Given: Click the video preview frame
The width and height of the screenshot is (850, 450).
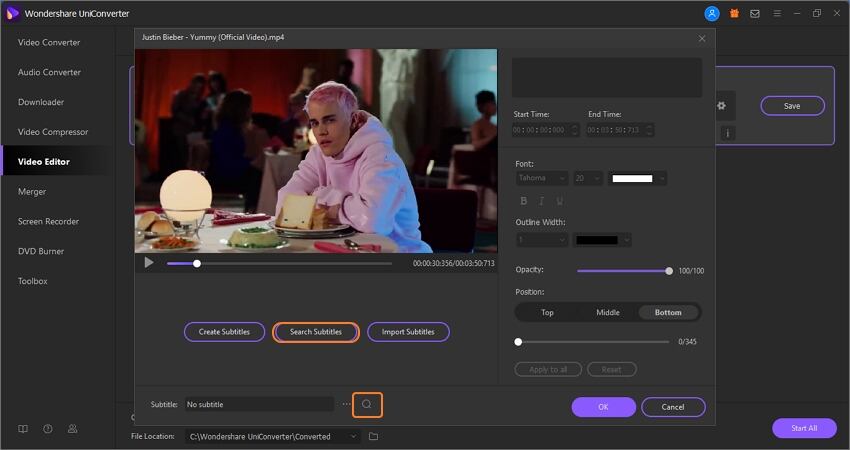Looking at the screenshot, I should coord(316,151).
